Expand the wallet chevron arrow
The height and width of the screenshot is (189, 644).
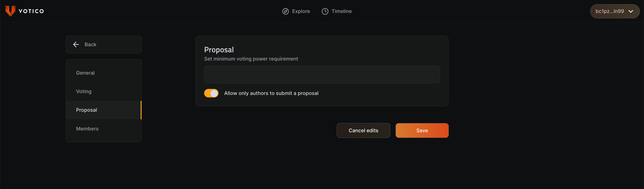pos(631,11)
